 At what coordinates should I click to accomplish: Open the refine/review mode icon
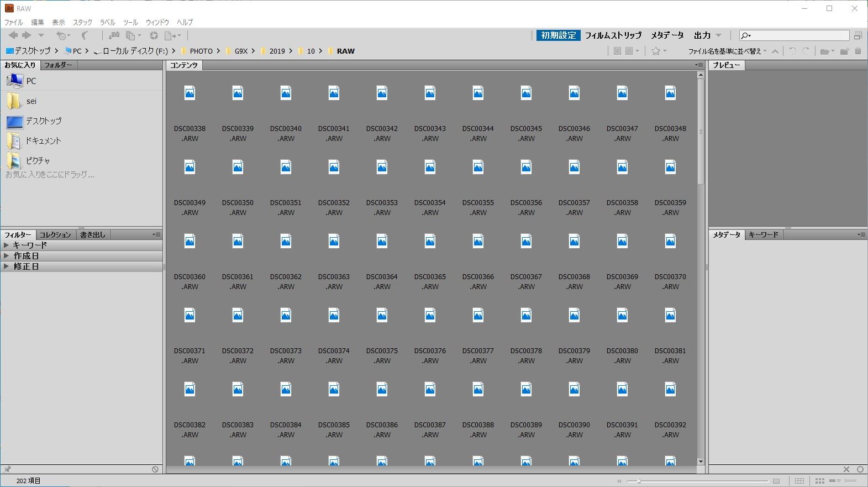[133, 35]
